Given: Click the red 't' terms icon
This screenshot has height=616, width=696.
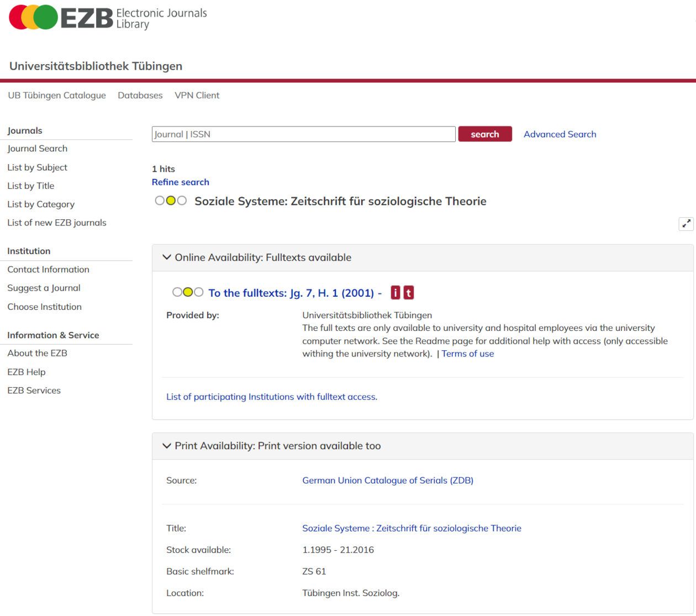Looking at the screenshot, I should (x=409, y=293).
